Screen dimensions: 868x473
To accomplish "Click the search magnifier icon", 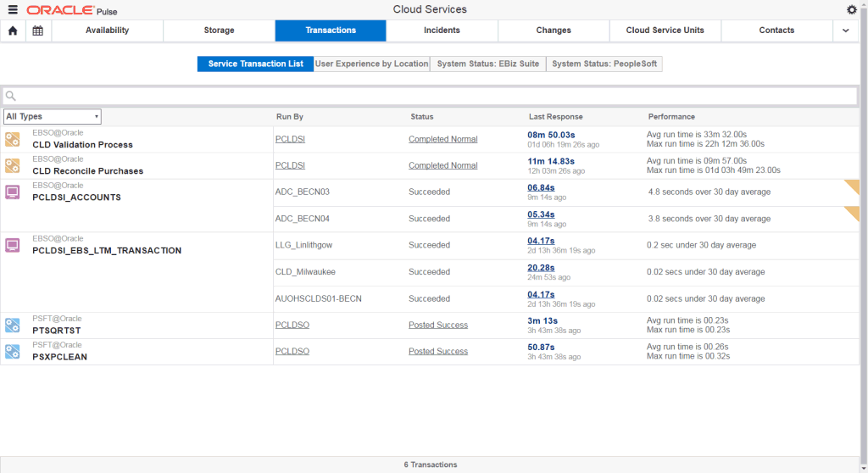I will point(10,96).
